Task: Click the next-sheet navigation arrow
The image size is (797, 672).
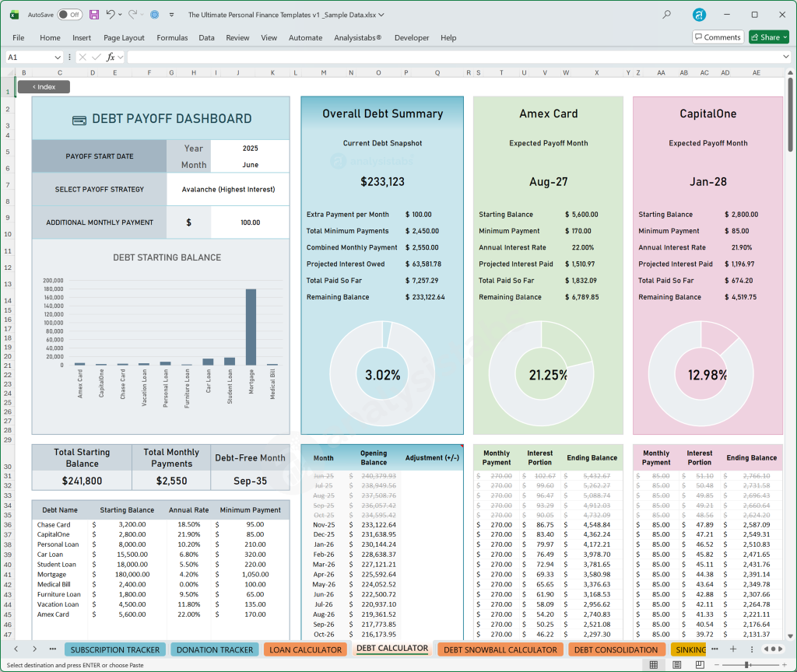Action: (34, 649)
